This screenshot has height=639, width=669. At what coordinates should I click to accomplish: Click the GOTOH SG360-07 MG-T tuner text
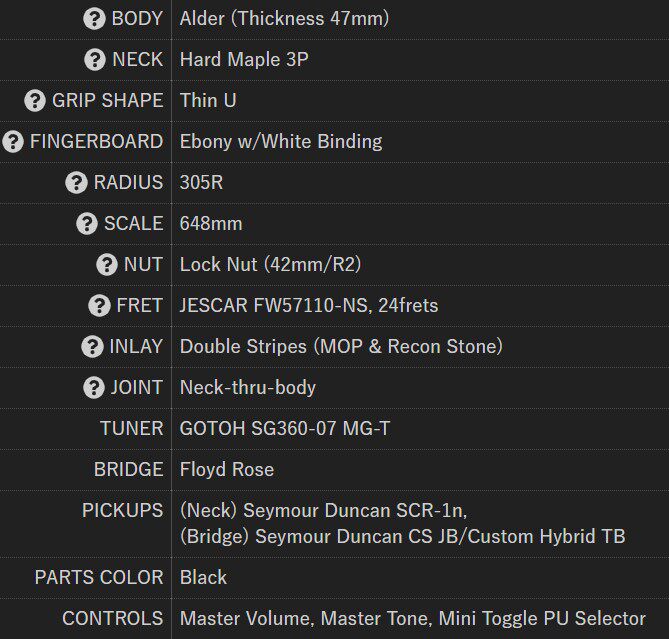[x=285, y=429]
